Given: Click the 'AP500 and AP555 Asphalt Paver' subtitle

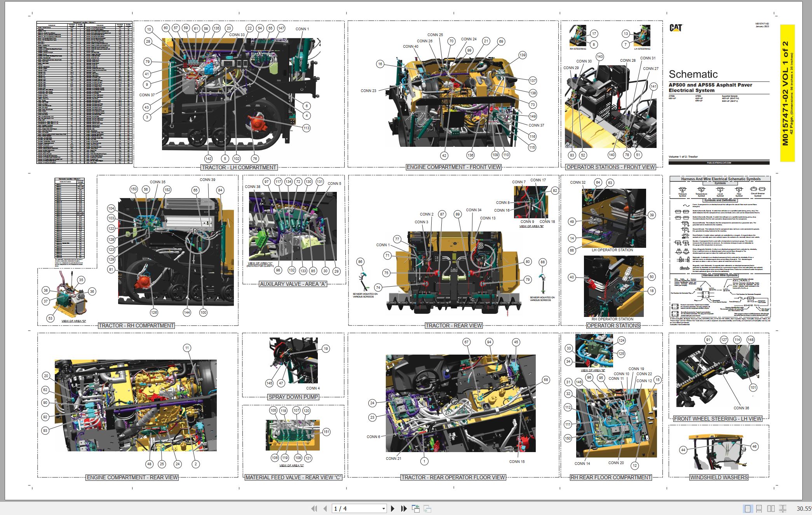Looking at the screenshot, I should pyautogui.click(x=710, y=85).
